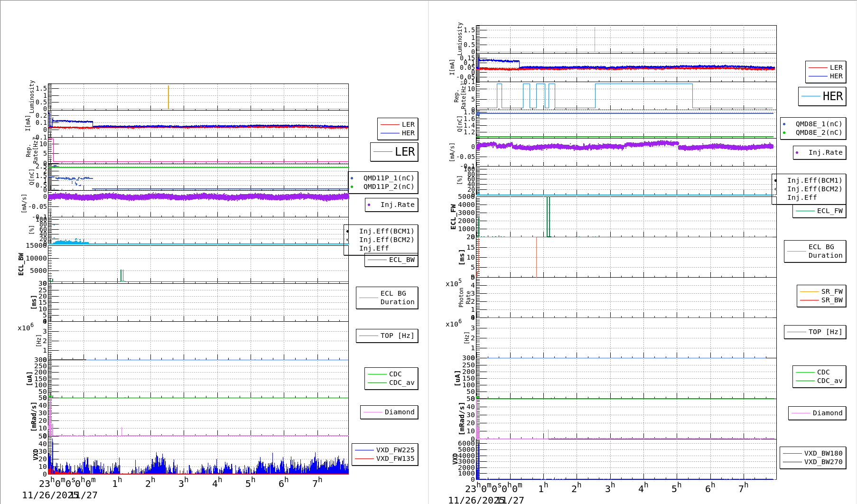Expand the ECL BG Duration legend box
857x504 pixels.
coord(387,298)
